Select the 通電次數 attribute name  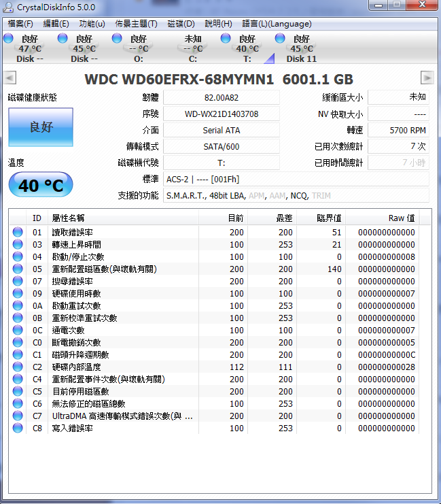[x=68, y=331]
